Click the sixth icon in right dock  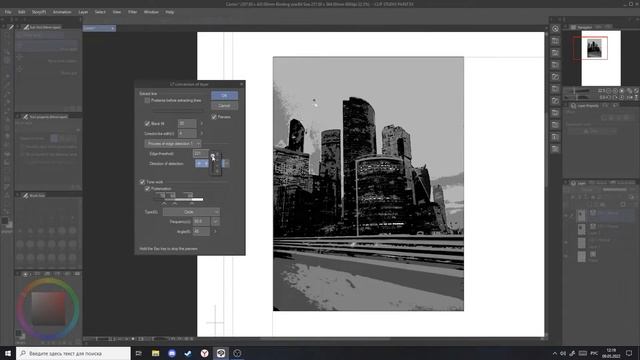pyautogui.click(x=556, y=89)
